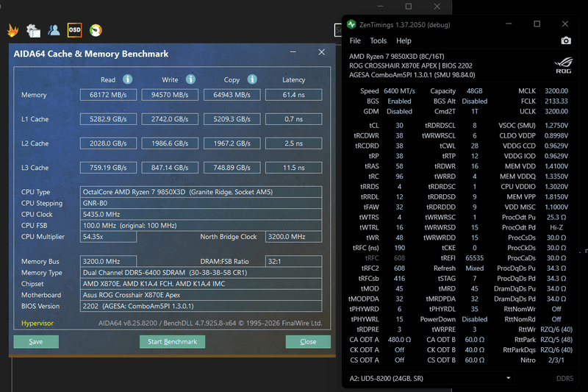
Task: Click FCLK value 2133.33
Action: tap(556, 101)
